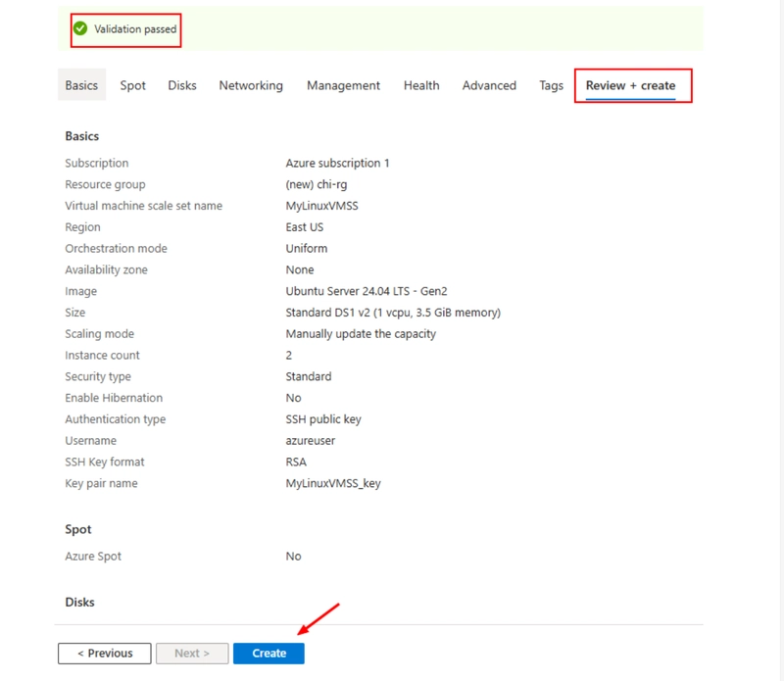Select the Networking tab
The width and height of the screenshot is (784, 681).
pos(251,85)
